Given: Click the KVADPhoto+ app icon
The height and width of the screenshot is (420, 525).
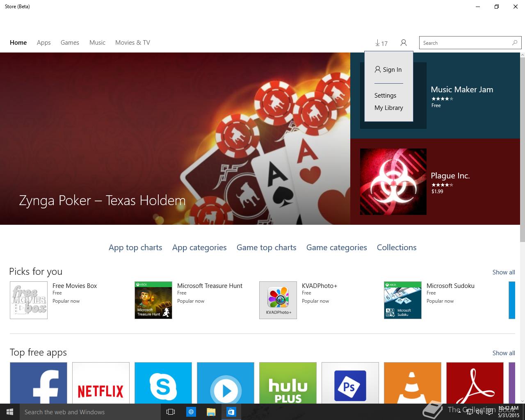Looking at the screenshot, I should click(x=278, y=300).
